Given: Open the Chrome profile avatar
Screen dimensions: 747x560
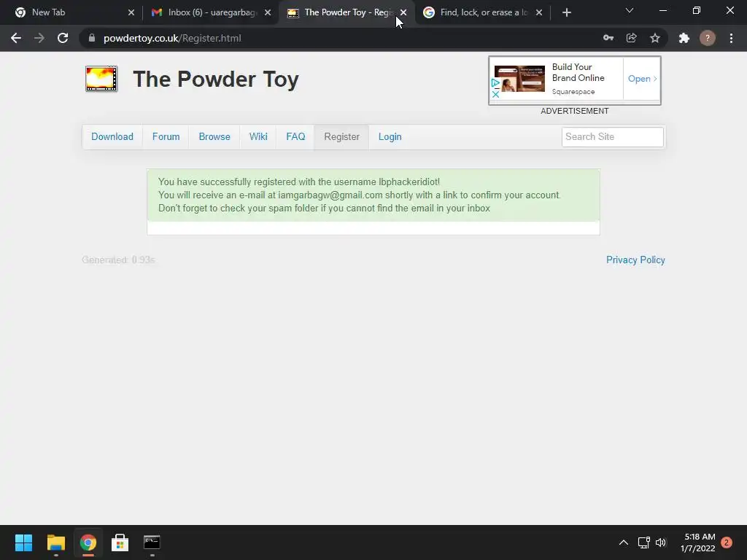Looking at the screenshot, I should [x=708, y=38].
